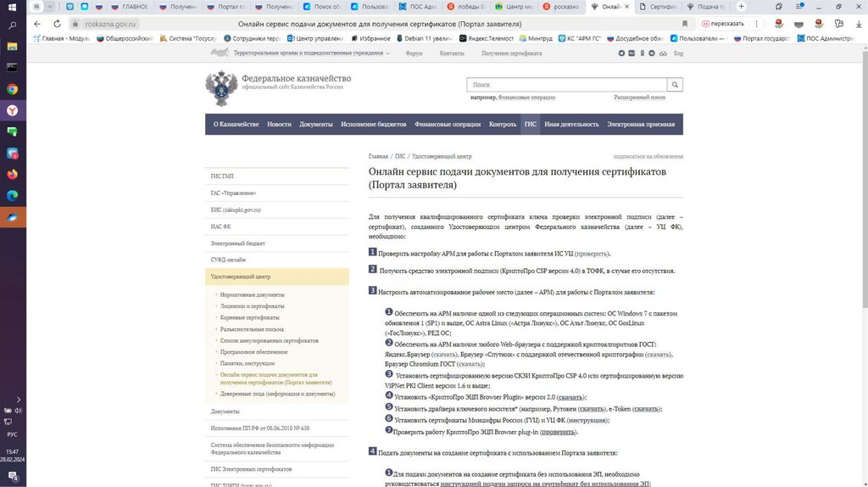This screenshot has width=868, height=487.
Task: Open Windows taskbar search
Action: click(12, 25)
